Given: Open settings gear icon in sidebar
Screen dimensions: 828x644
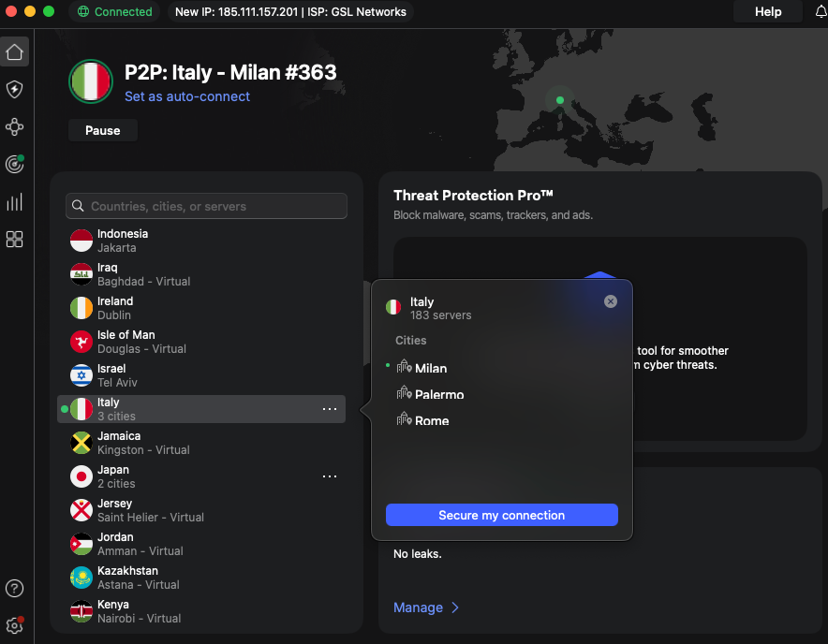Looking at the screenshot, I should pos(14,626).
